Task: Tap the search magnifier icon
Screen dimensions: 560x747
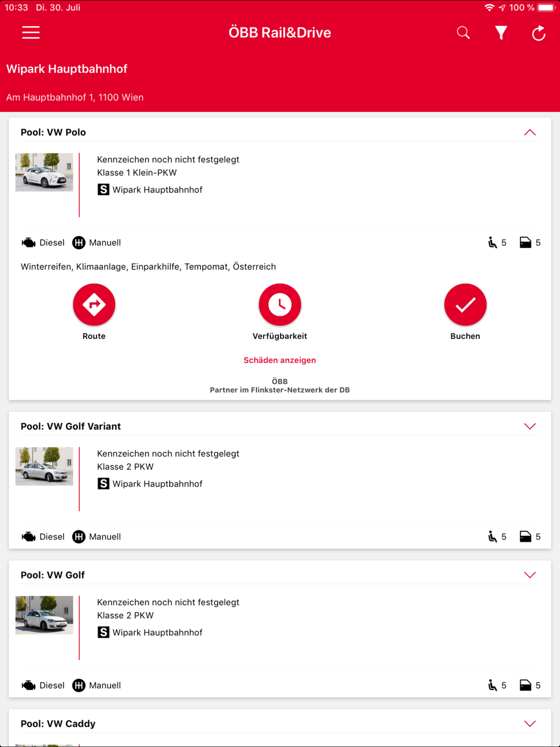Action: coord(463,32)
